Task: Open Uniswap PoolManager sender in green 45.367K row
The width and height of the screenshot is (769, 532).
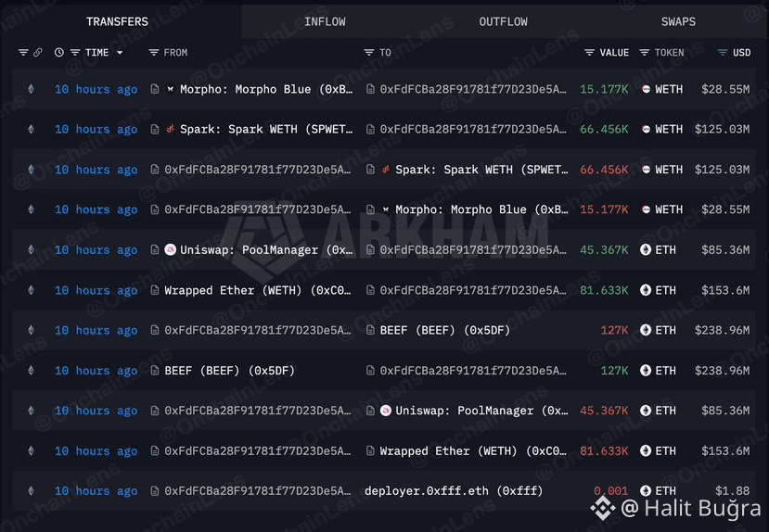Action: point(266,250)
